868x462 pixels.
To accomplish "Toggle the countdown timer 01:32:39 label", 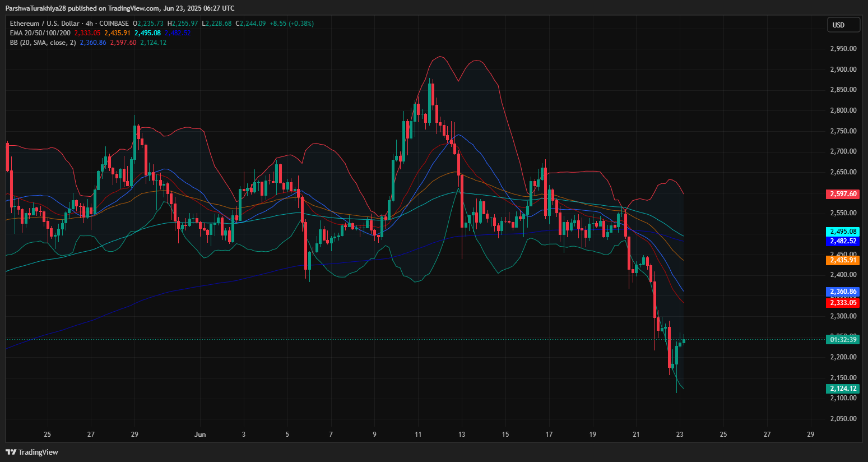I will pos(843,339).
